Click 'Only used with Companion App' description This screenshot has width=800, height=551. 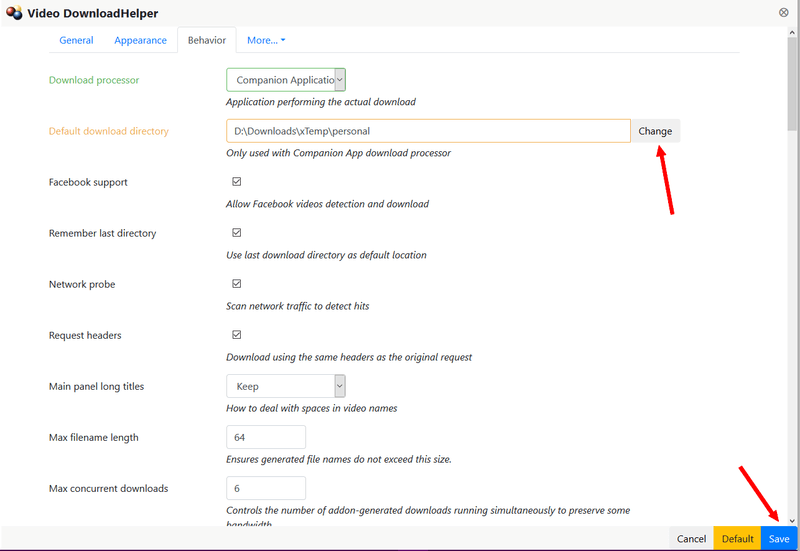point(339,153)
